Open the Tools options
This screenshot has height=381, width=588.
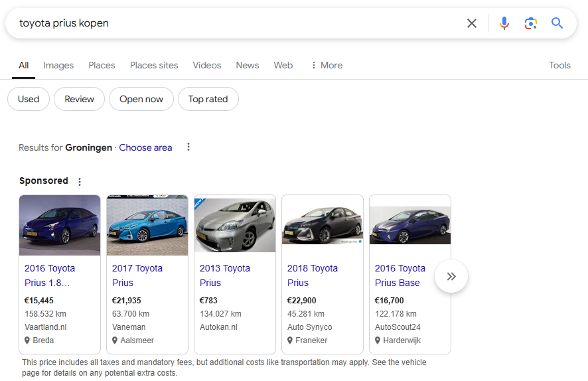[559, 65]
